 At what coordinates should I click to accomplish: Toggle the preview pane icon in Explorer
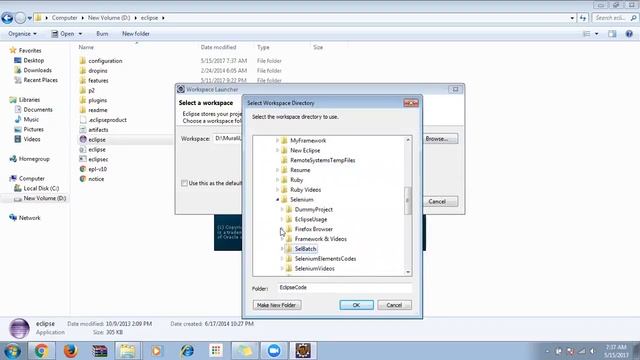click(612, 34)
